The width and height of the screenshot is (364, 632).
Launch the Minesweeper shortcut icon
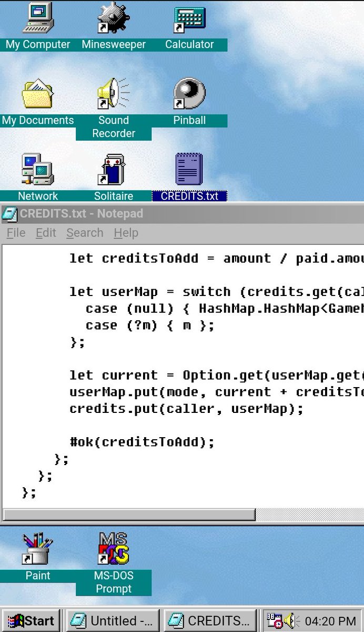(114, 19)
